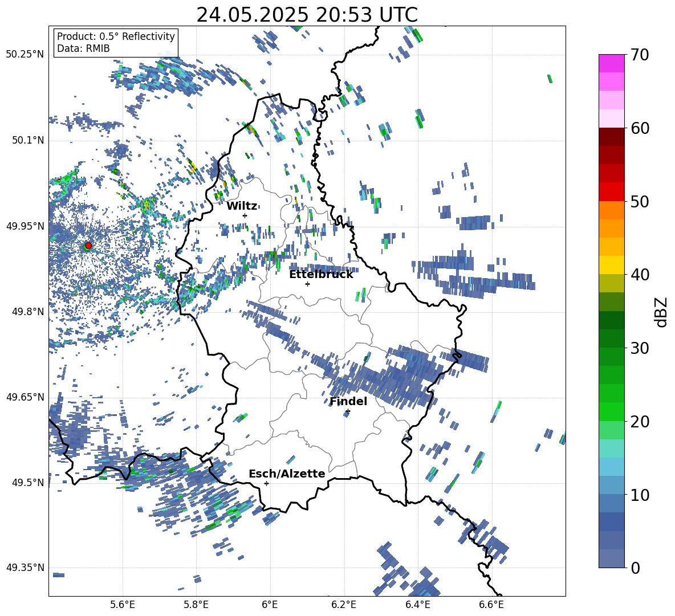Click the 5.8°E longitude label
The width and height of the screenshot is (675, 616).
196,605
